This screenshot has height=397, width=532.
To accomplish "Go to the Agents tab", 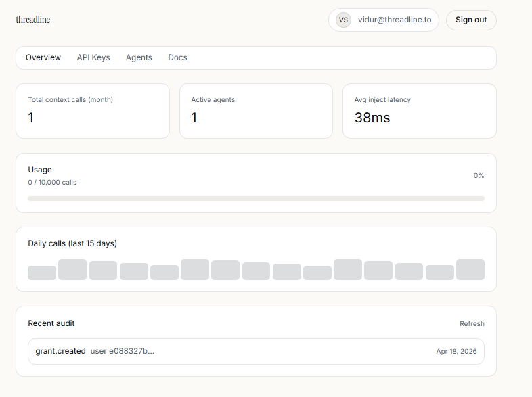I will 139,57.
